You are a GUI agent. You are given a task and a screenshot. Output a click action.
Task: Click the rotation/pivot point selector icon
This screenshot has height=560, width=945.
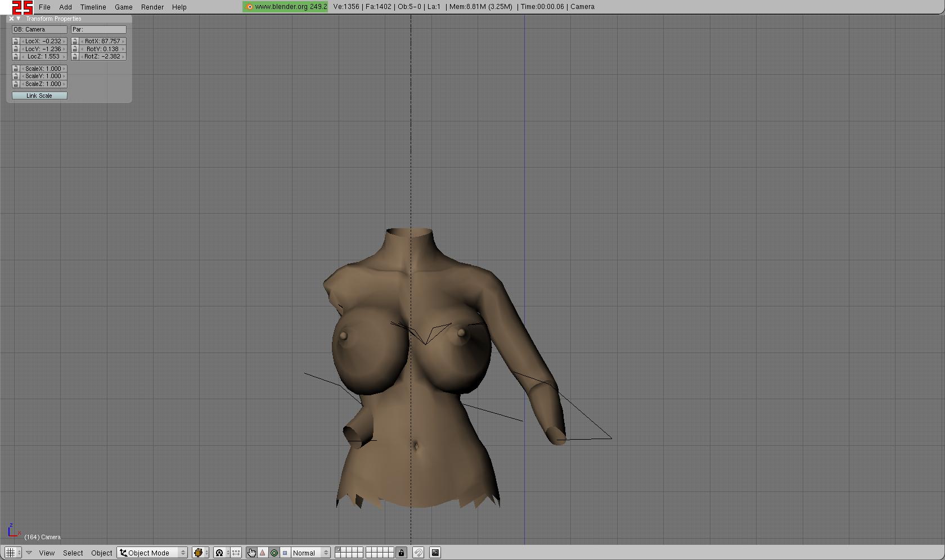(219, 553)
